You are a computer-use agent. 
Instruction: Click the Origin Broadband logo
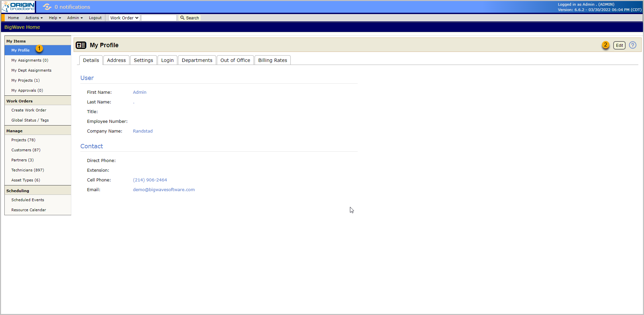click(18, 7)
